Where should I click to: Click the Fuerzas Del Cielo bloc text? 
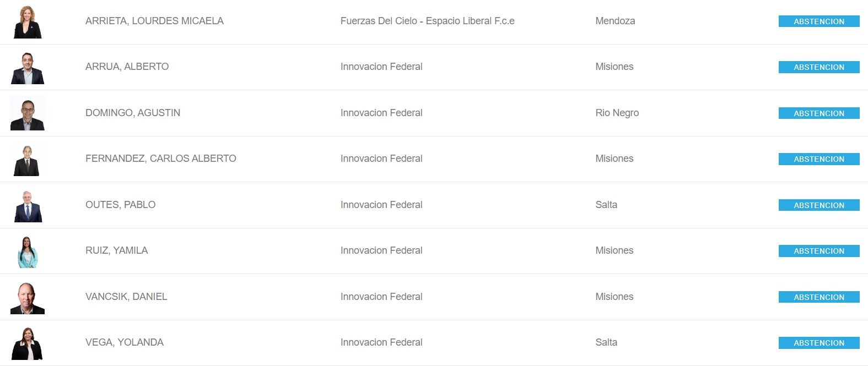click(x=428, y=21)
